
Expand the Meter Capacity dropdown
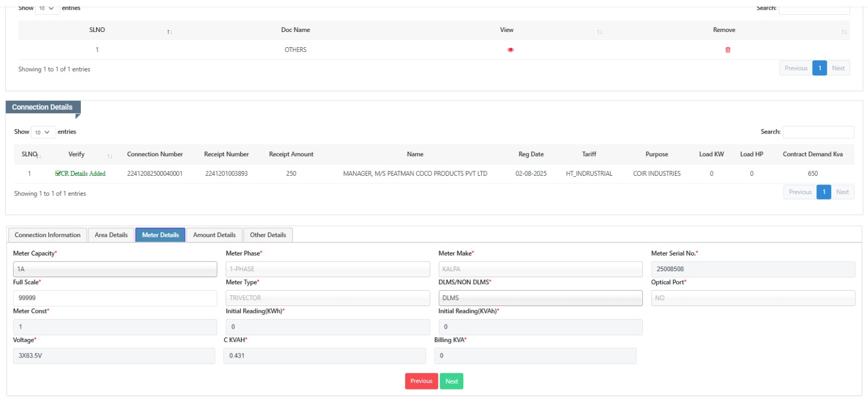pyautogui.click(x=114, y=269)
